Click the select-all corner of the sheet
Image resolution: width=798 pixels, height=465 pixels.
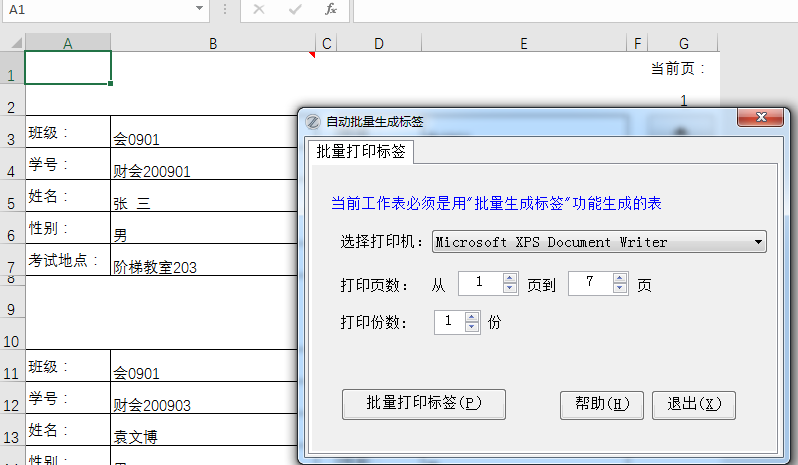coord(12,43)
